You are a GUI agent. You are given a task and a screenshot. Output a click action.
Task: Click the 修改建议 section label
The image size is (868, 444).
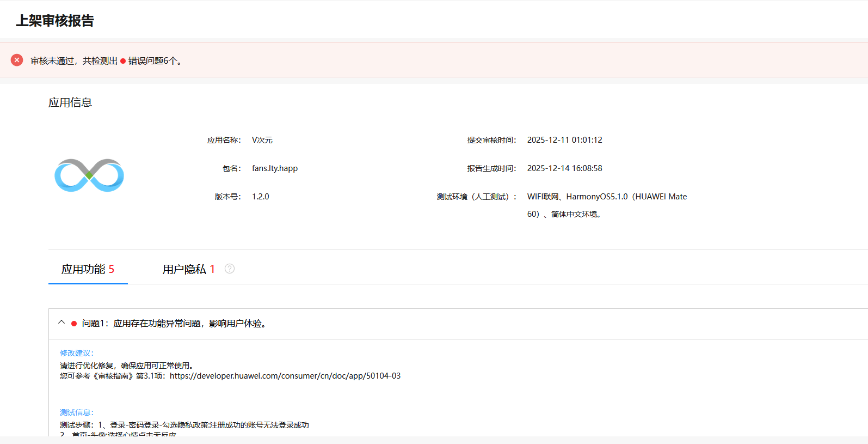click(x=77, y=353)
